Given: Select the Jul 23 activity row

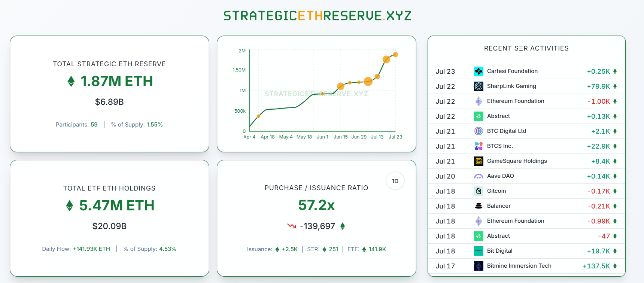Looking at the screenshot, I should [x=526, y=71].
